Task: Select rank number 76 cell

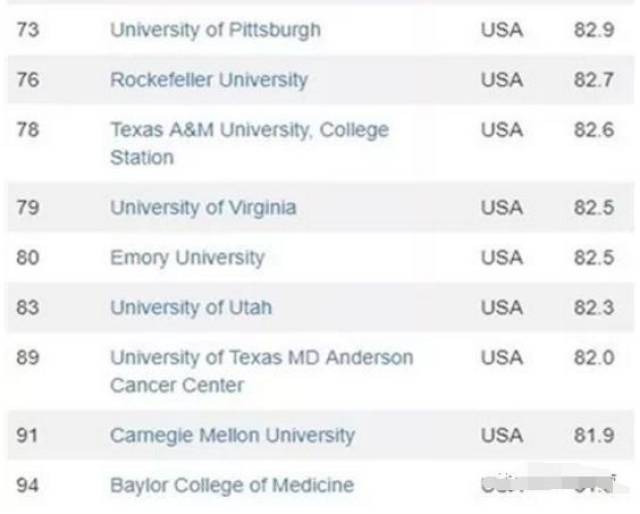Action: click(28, 79)
